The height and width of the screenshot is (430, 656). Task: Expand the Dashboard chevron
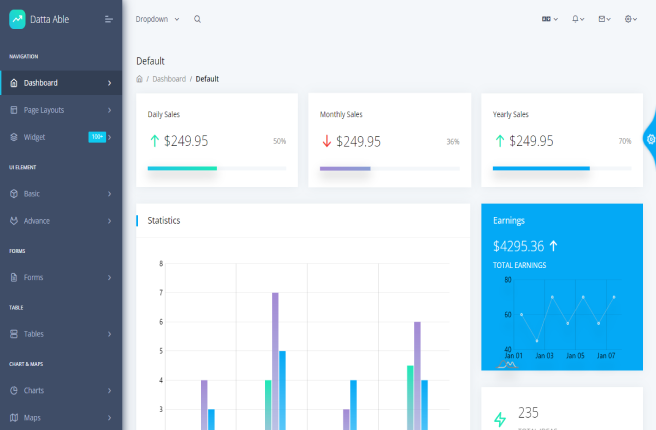pos(110,83)
